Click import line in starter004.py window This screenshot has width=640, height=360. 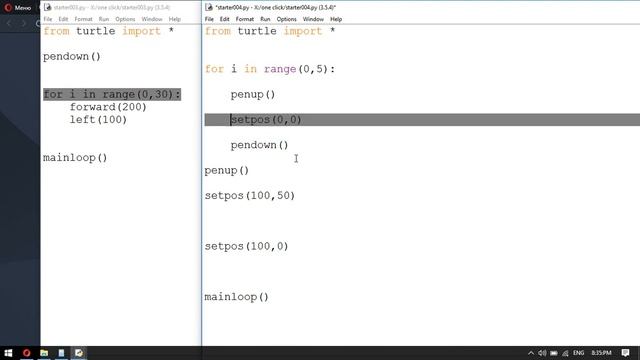(270, 31)
